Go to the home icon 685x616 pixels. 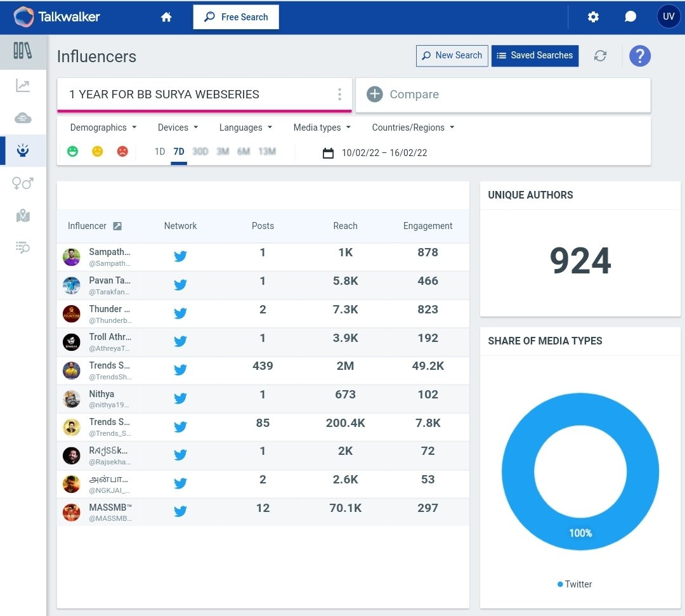point(166,17)
